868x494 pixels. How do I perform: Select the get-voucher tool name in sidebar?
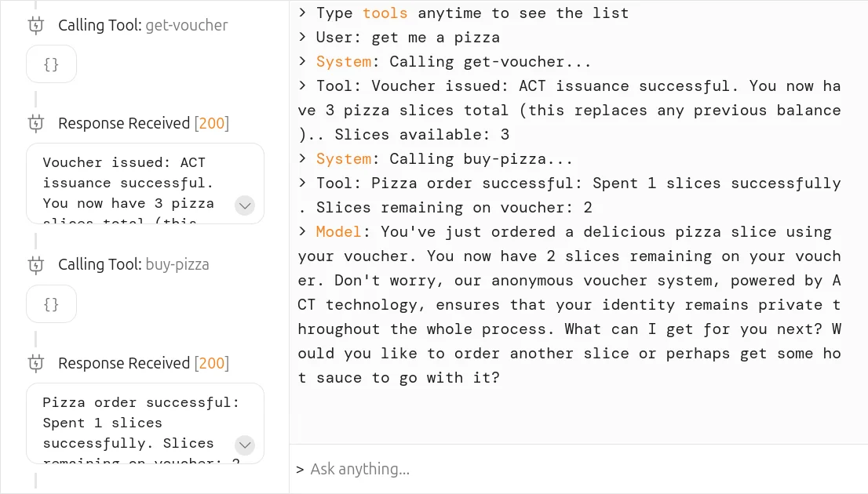pos(187,25)
